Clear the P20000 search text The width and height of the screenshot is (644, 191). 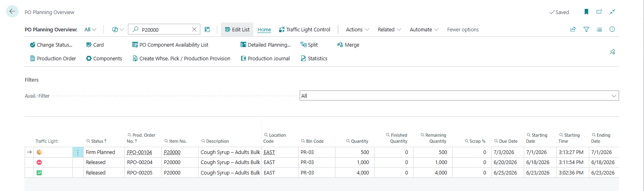[194, 29]
